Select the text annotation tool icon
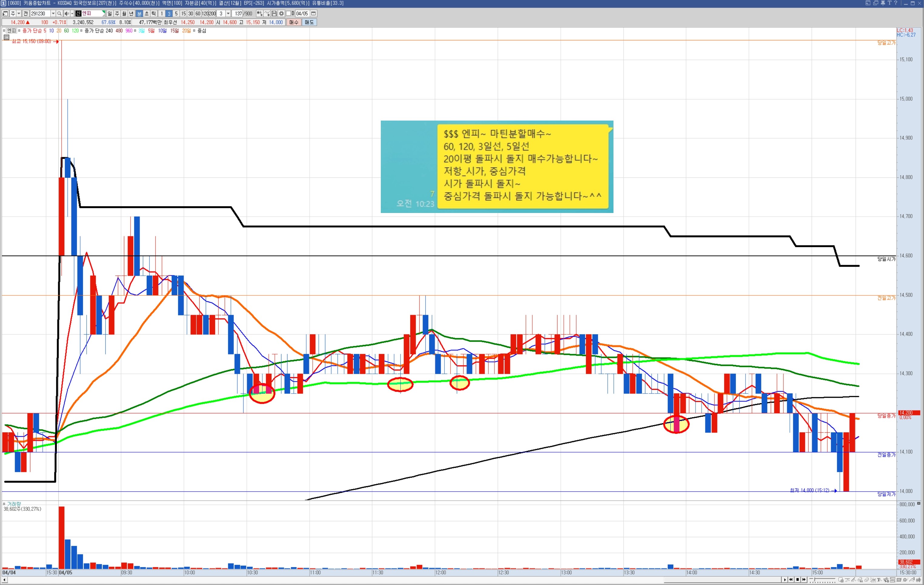 tap(879, 580)
